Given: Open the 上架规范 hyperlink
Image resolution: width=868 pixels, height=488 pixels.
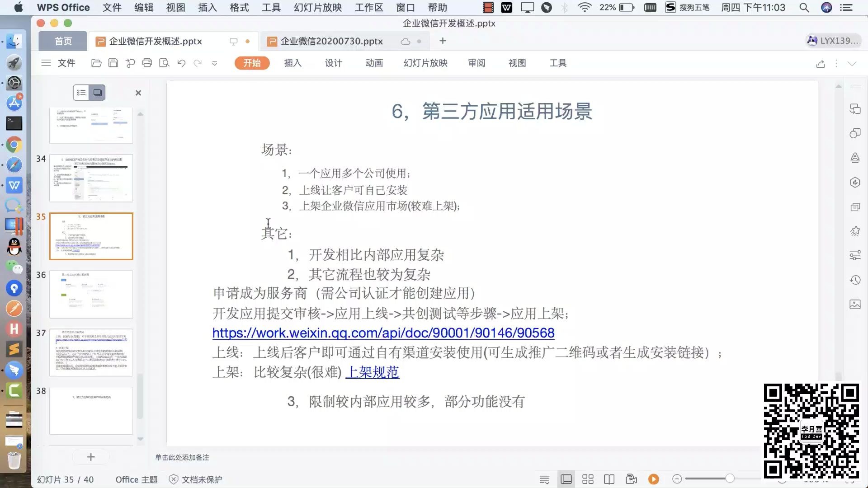Looking at the screenshot, I should 372,372.
